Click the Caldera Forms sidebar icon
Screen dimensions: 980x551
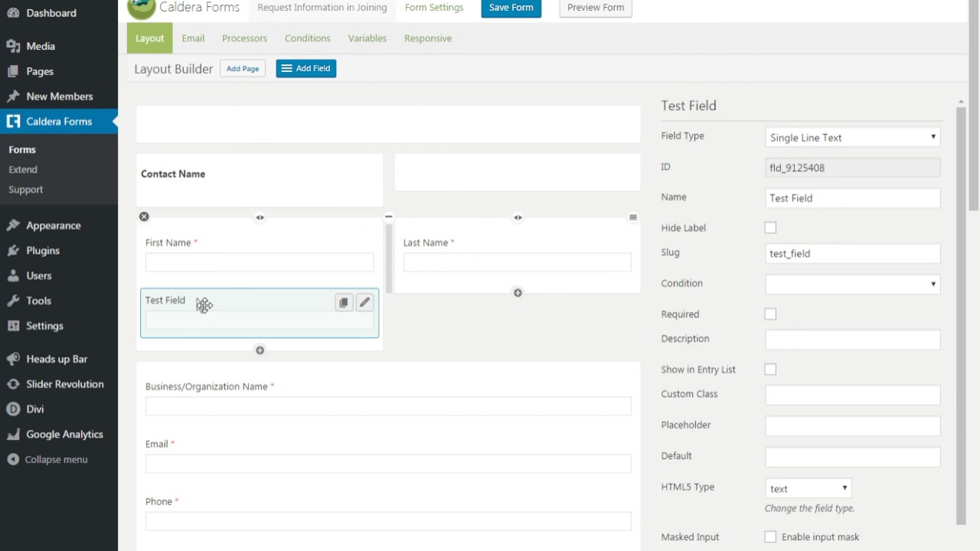(13, 121)
